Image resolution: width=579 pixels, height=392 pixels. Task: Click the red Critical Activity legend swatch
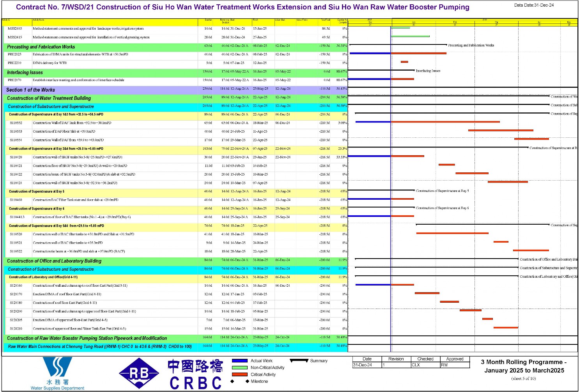[240, 374]
